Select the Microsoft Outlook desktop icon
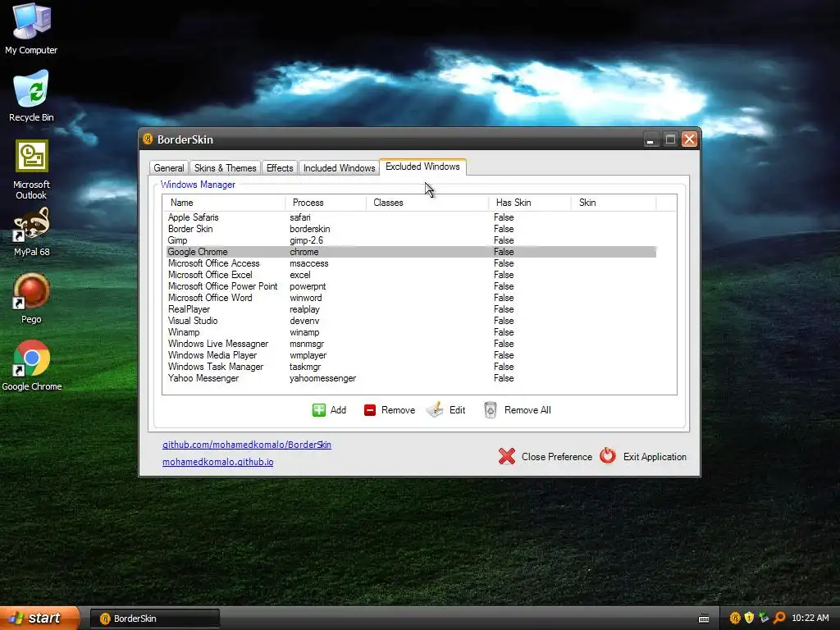840x630 pixels. pos(31,170)
